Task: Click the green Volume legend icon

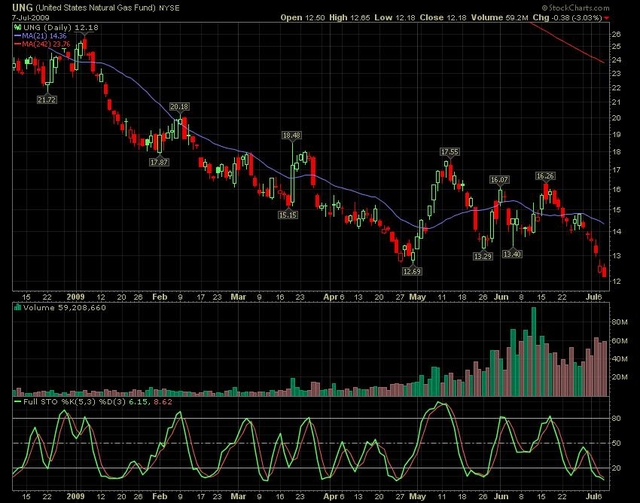Action: coord(16,309)
